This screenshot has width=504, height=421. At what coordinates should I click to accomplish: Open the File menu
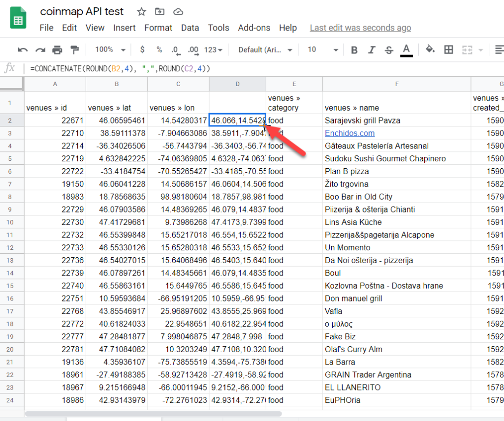(x=46, y=28)
